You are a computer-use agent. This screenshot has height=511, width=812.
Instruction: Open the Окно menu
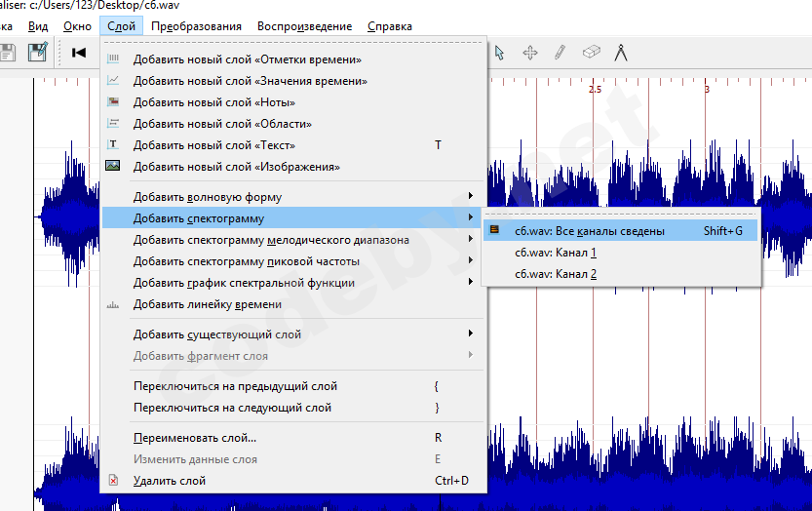click(x=77, y=26)
